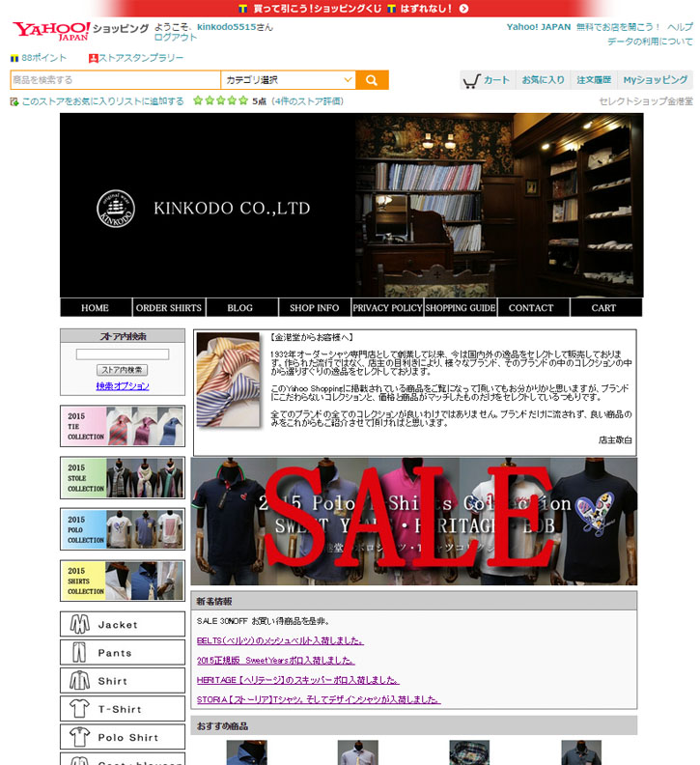The height and width of the screenshot is (765, 700).
Task: Select the Pants category icon
Action: (x=79, y=652)
